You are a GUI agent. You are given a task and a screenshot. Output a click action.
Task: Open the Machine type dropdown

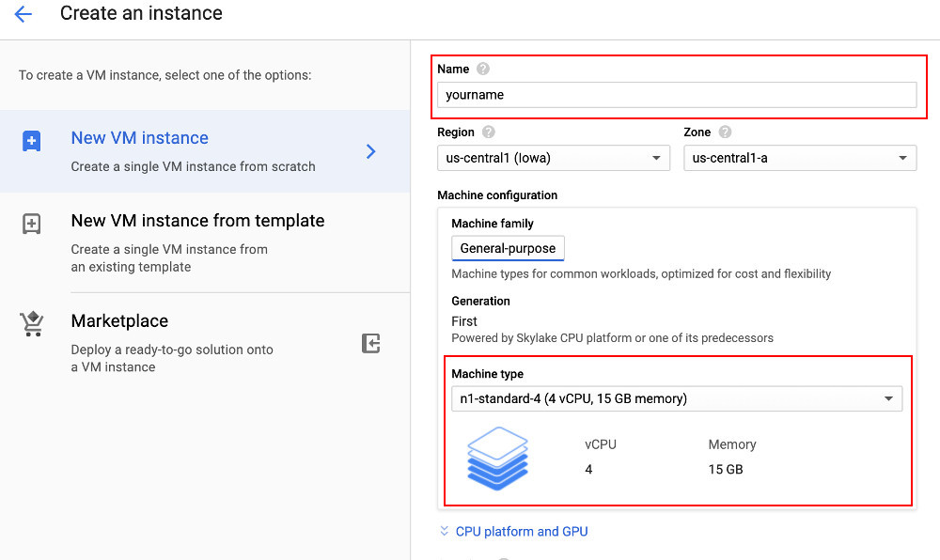click(x=676, y=398)
